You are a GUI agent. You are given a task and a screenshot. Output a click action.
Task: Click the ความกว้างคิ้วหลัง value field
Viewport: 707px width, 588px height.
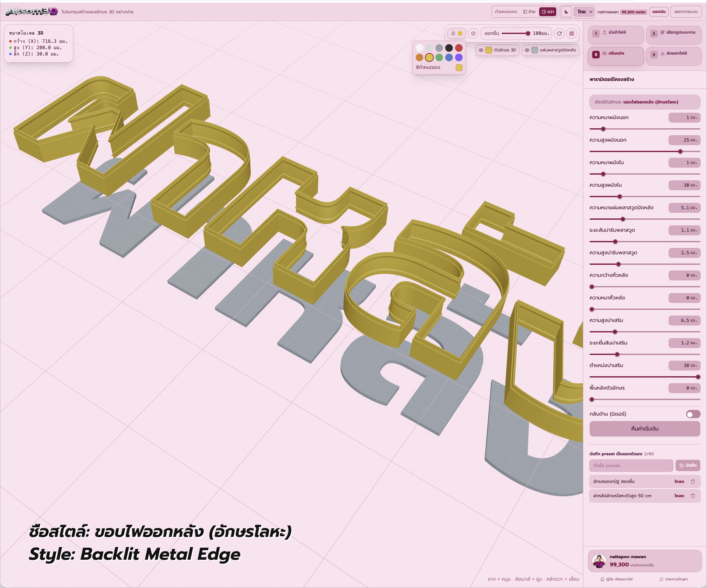[x=684, y=276]
